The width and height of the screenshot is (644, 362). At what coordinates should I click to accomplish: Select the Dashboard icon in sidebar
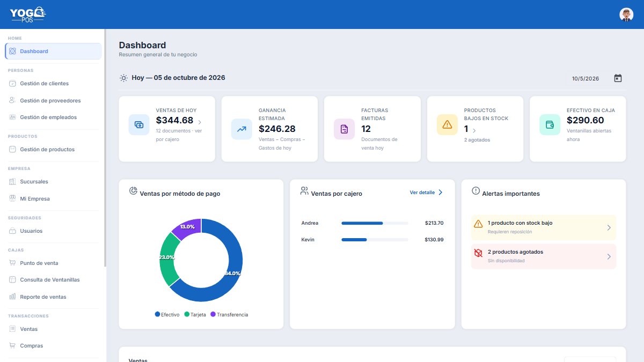tap(12, 51)
